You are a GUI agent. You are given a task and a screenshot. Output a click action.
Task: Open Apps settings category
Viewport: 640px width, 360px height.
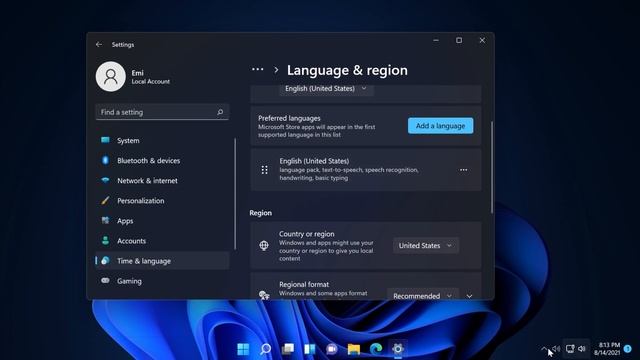(x=162, y=220)
